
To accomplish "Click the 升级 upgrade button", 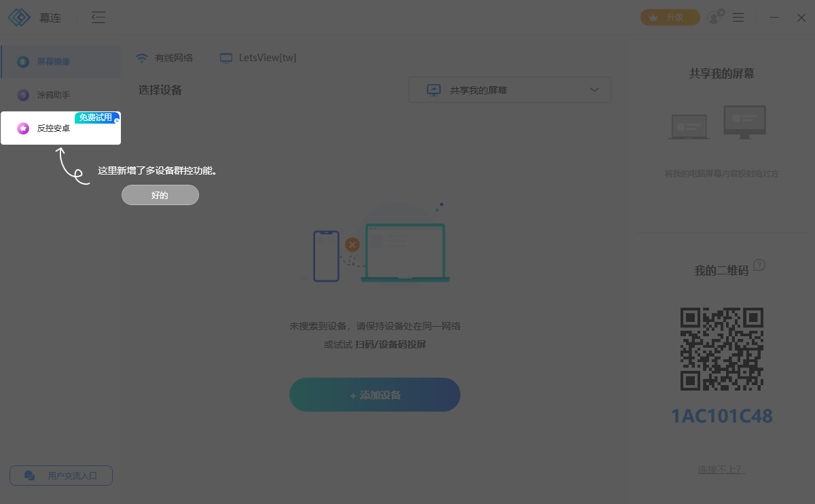I will [x=670, y=18].
